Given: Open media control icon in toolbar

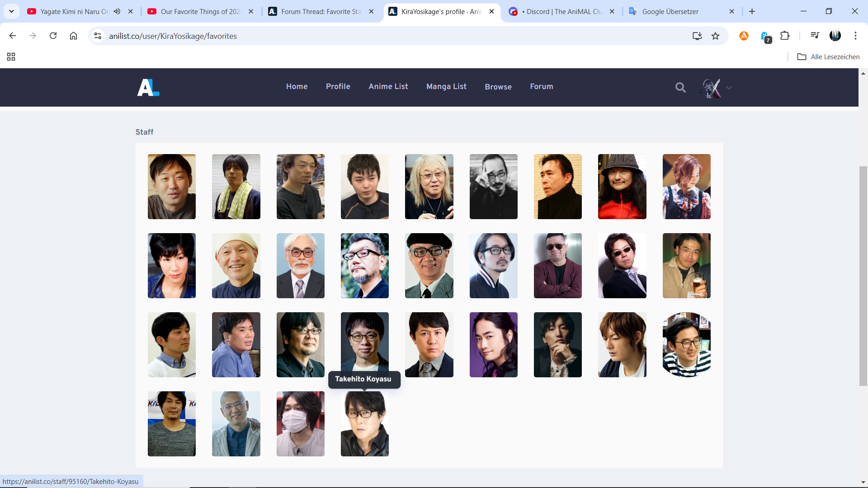Looking at the screenshot, I should 815,36.
